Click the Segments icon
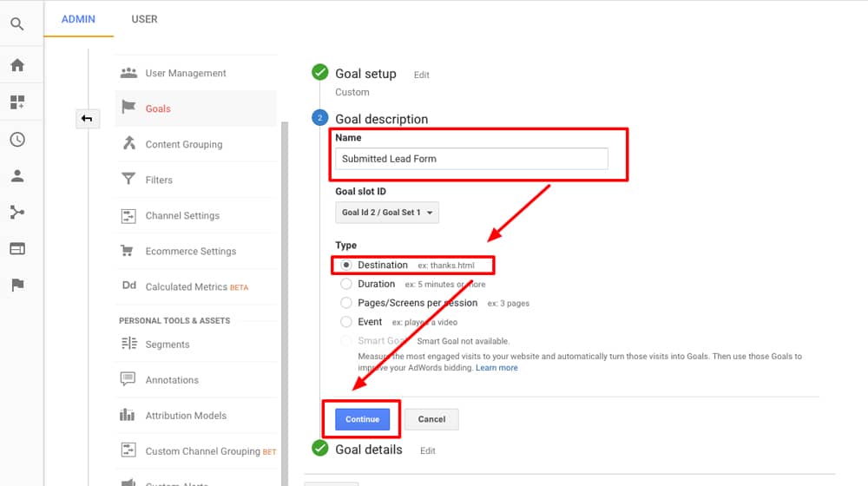The image size is (868, 486). click(129, 343)
